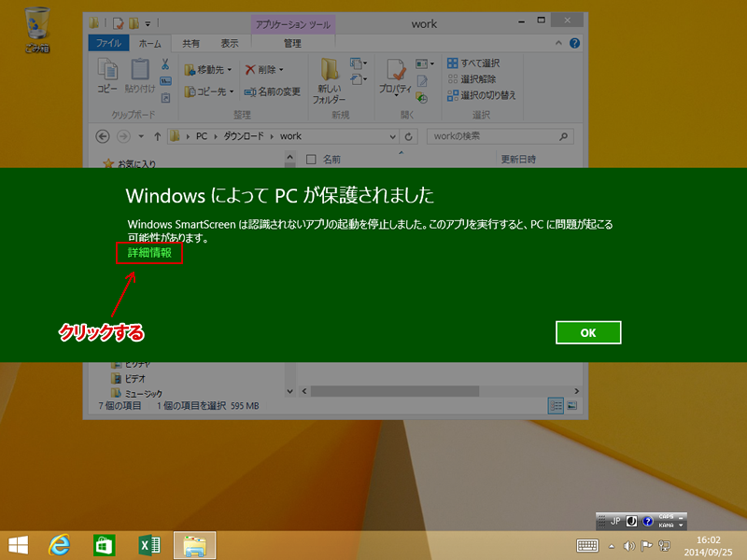Click the Explorer back arrow button

point(103,136)
